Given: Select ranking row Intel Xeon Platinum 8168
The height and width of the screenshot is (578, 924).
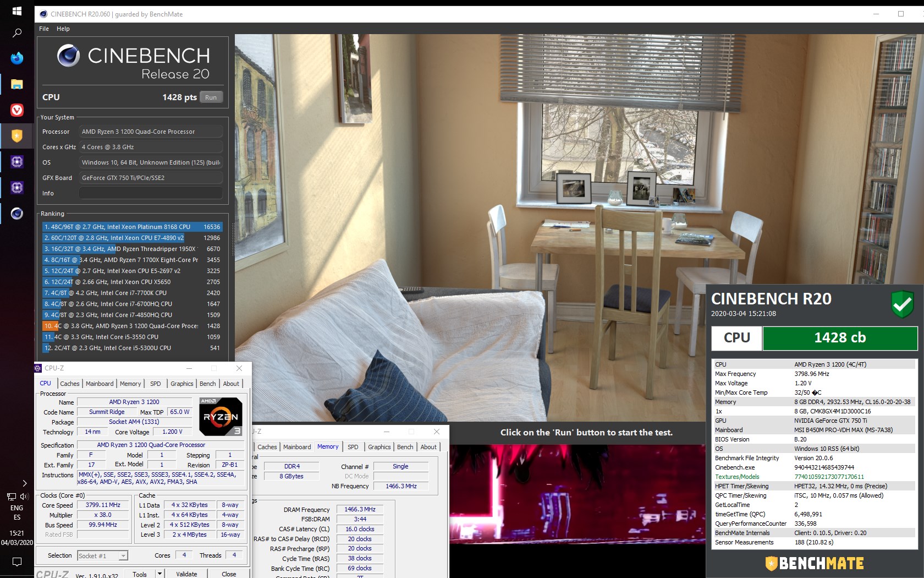Looking at the screenshot, I should pyautogui.click(x=132, y=227).
